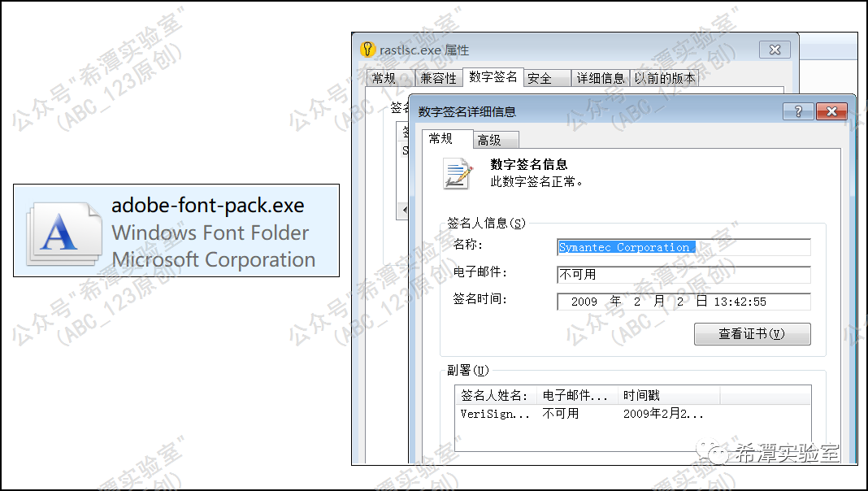Click the left scroll arrow in signature list
868x491 pixels.
tap(404, 210)
